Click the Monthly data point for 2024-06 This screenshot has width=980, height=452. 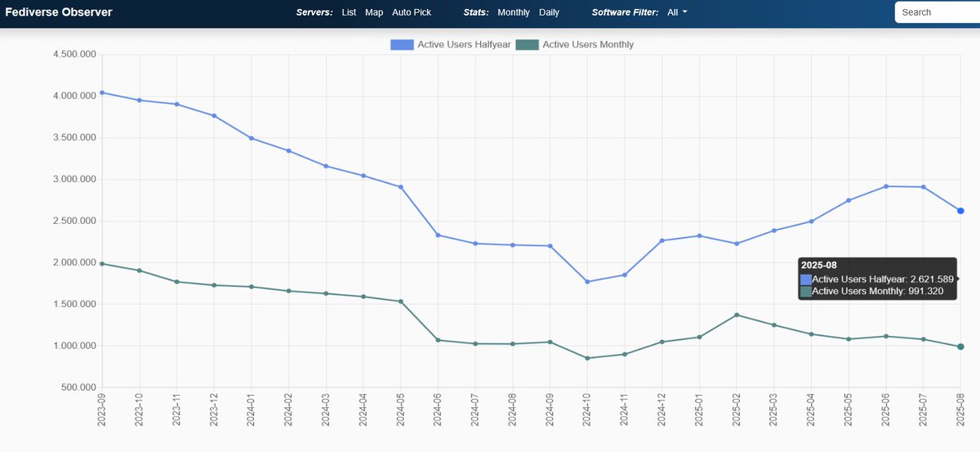[438, 340]
